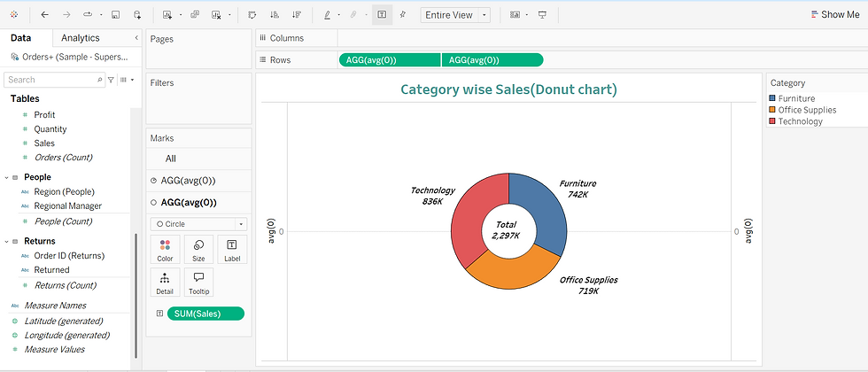Click the Size button on Marks card
Screen dimensions: 868x372
coord(198,250)
